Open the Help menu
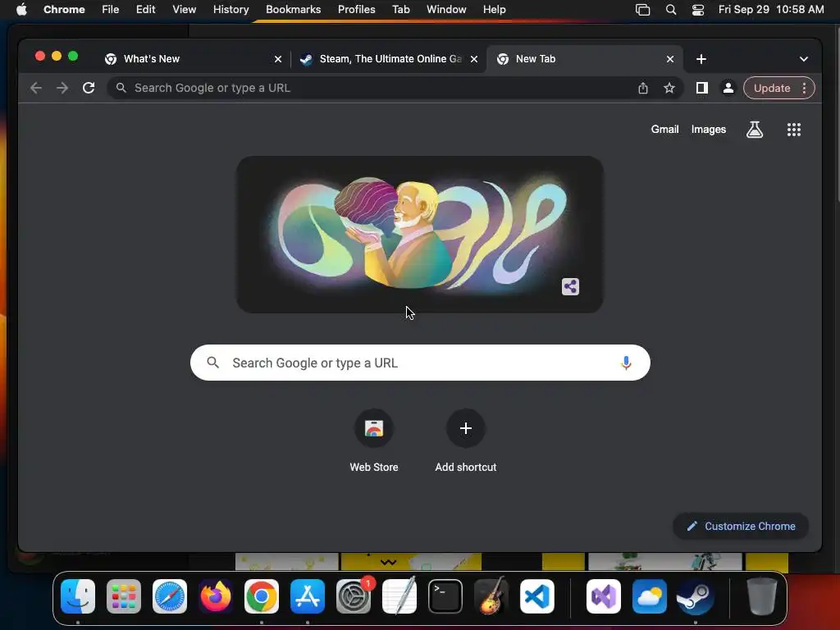The height and width of the screenshot is (630, 840). 495,10
